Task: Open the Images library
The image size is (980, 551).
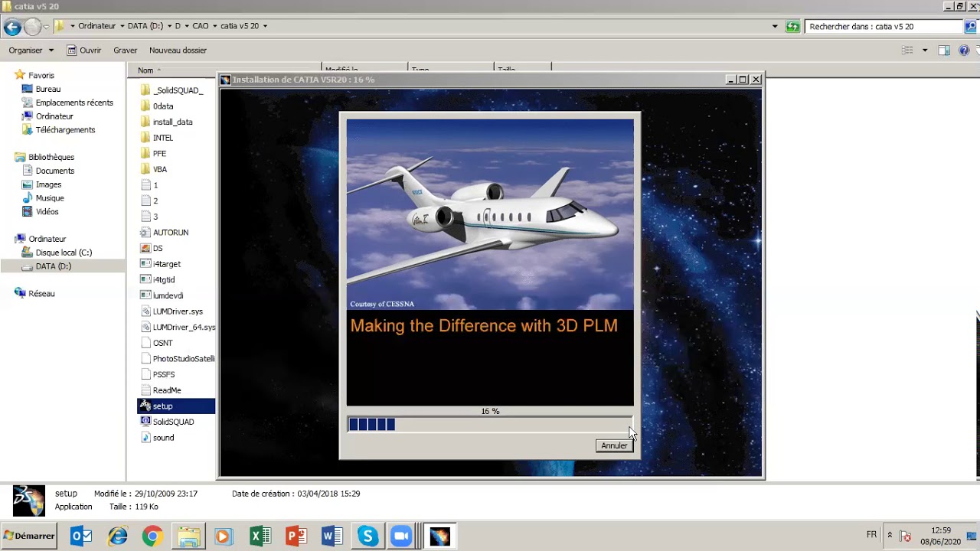Action: pyautogui.click(x=48, y=184)
